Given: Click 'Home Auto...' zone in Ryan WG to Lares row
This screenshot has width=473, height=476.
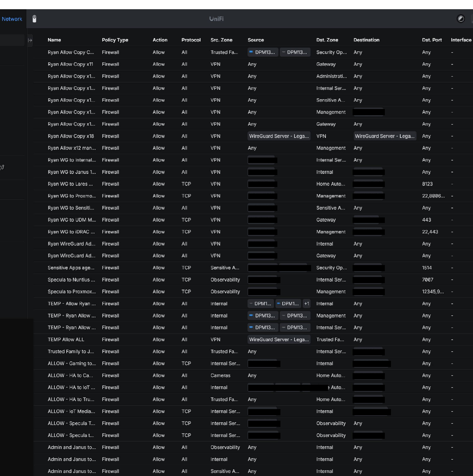Looking at the screenshot, I should pos(331,184).
